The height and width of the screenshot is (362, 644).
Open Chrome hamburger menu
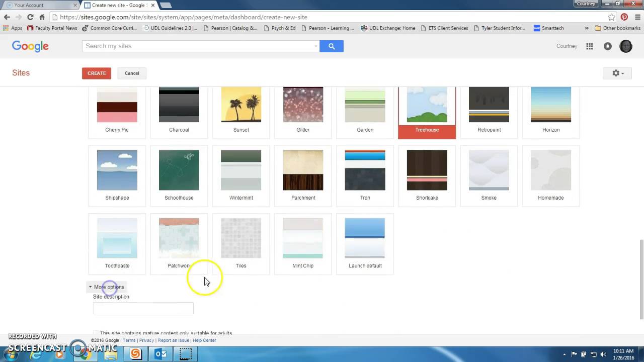637,17
